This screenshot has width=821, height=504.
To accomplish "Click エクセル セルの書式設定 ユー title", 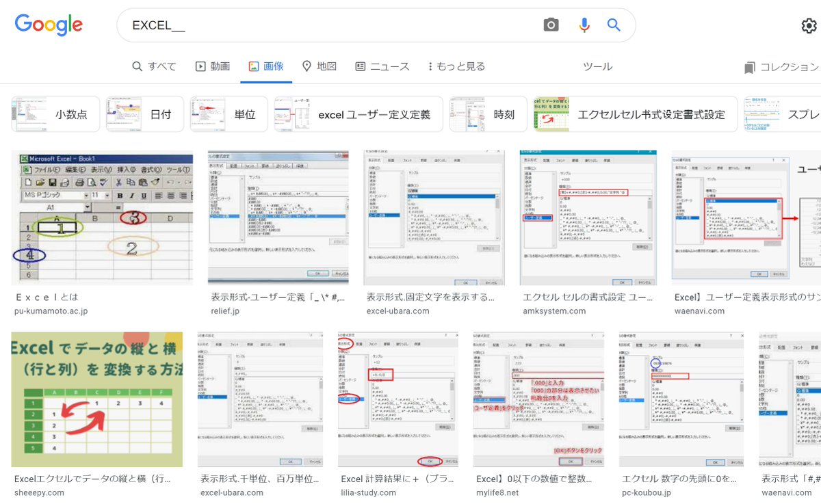I will [588, 297].
